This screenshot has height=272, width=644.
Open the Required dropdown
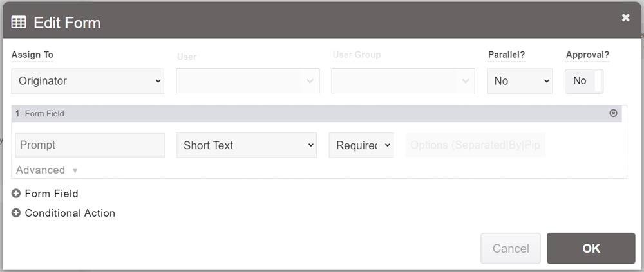click(361, 145)
